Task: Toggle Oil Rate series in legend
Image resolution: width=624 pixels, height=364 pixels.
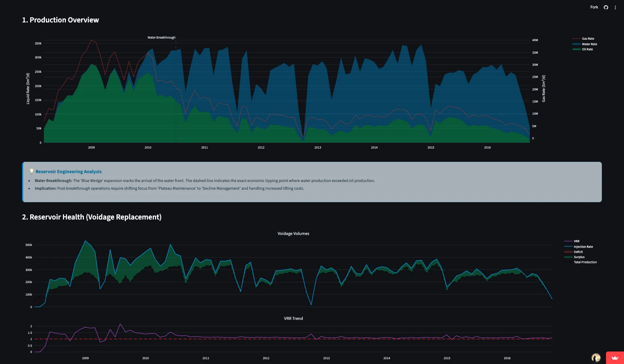Action: (x=583, y=49)
